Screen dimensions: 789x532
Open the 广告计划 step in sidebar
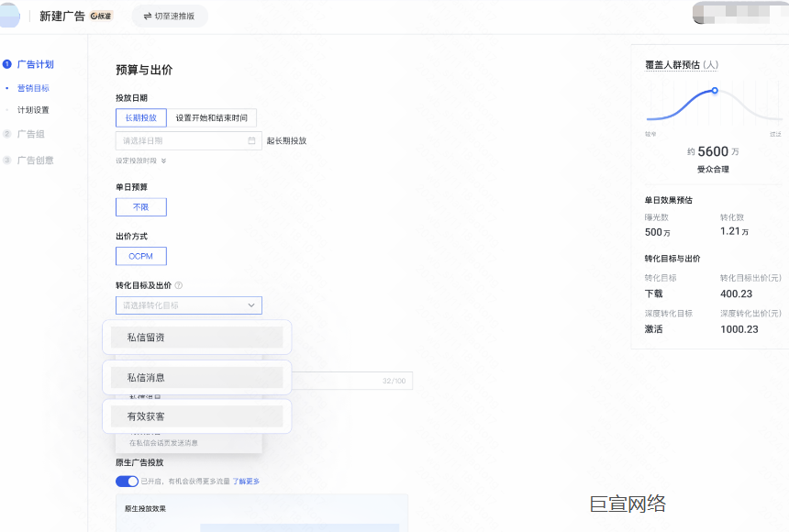coord(35,64)
